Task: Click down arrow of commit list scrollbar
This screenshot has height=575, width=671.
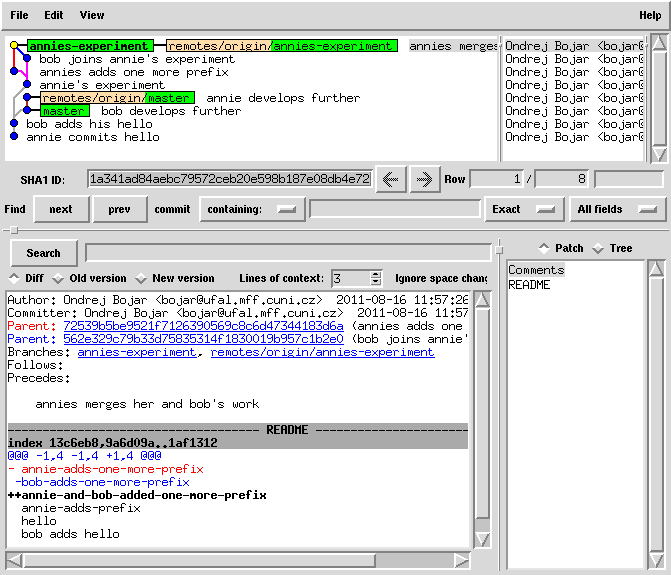Action: (x=657, y=154)
